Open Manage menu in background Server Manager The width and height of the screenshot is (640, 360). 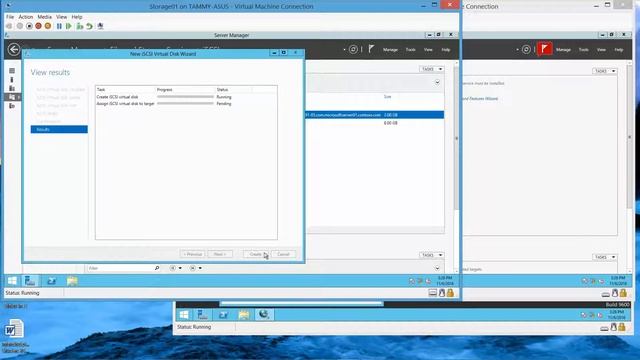point(563,49)
